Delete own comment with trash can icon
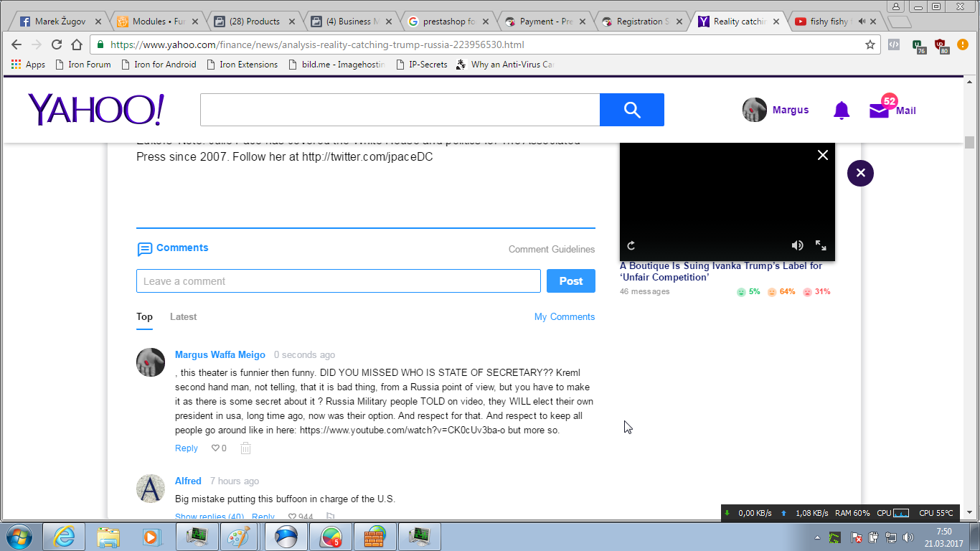Viewport: 980px width, 551px height. click(245, 448)
